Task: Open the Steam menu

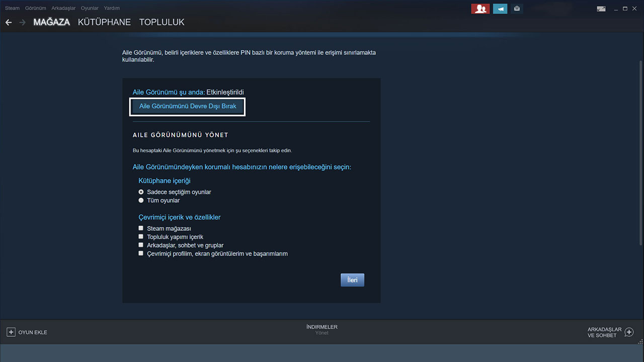Action: pyautogui.click(x=12, y=8)
